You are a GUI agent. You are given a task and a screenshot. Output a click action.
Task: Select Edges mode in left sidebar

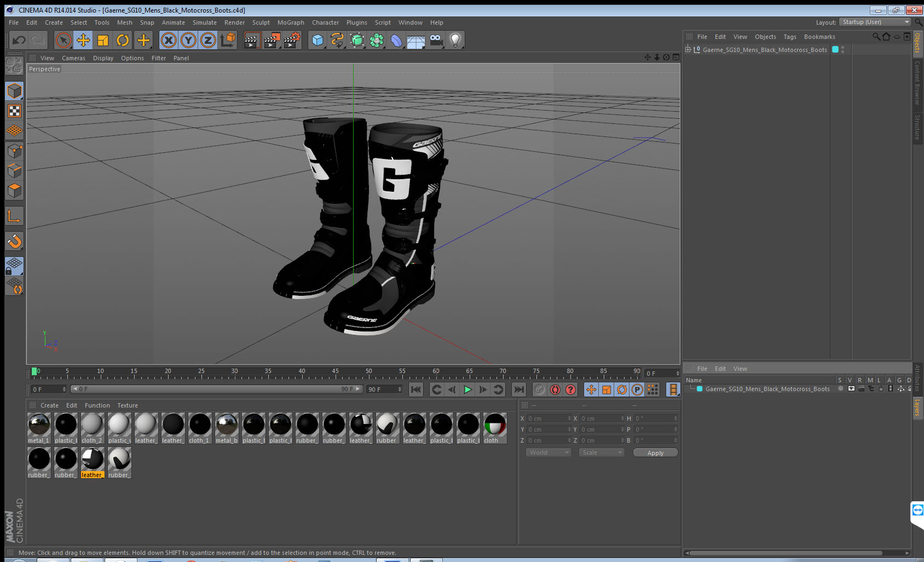pos(15,170)
